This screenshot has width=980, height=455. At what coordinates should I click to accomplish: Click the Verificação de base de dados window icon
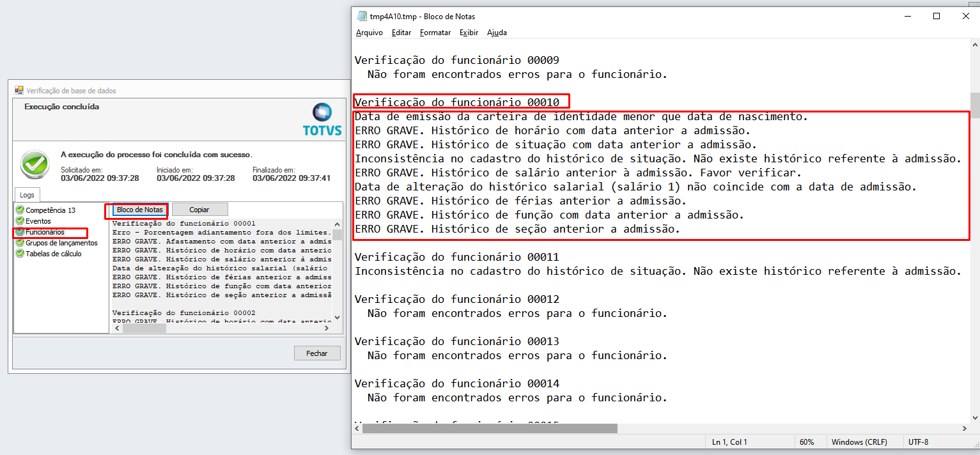[x=19, y=91]
